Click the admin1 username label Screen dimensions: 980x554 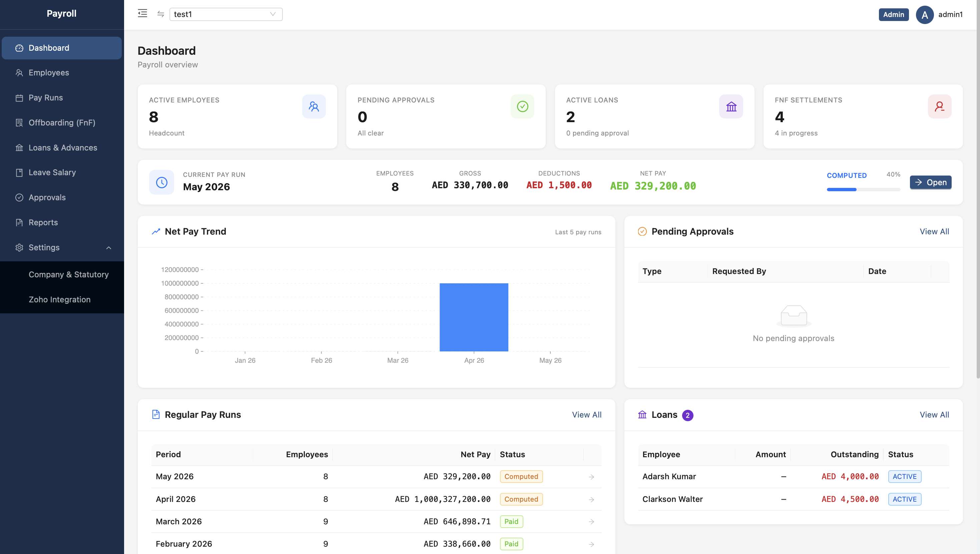(x=950, y=14)
